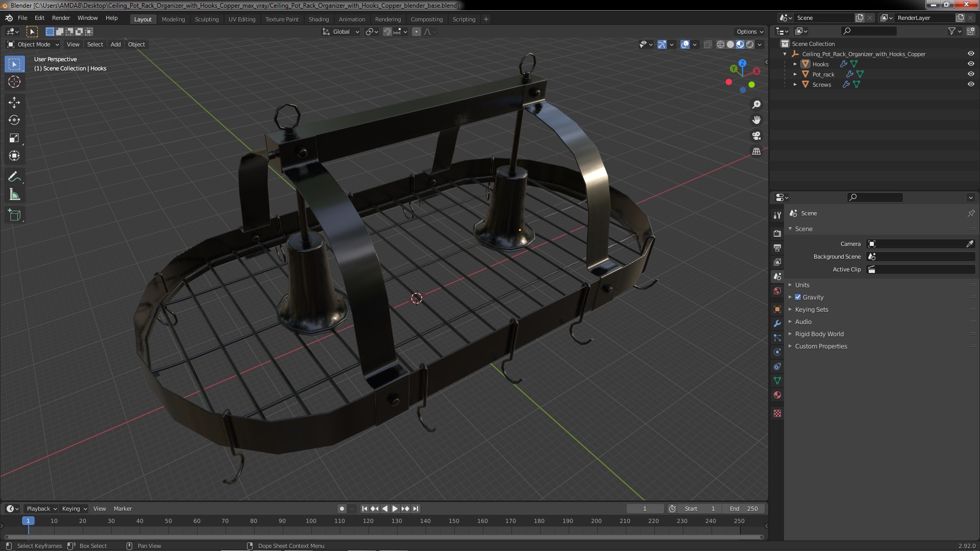Open the viewport Options button

(749, 32)
